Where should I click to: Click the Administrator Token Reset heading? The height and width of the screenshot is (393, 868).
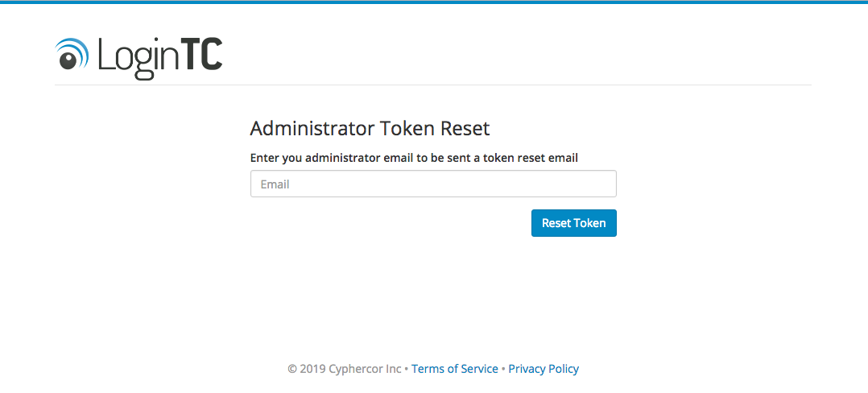pos(370,128)
